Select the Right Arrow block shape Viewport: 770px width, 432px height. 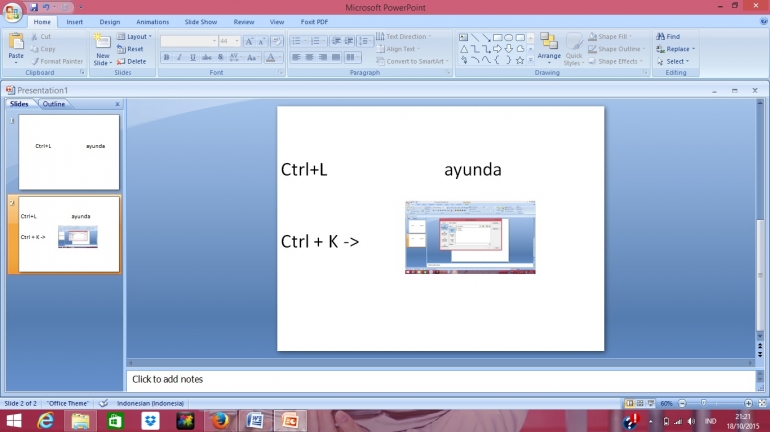pos(497,49)
